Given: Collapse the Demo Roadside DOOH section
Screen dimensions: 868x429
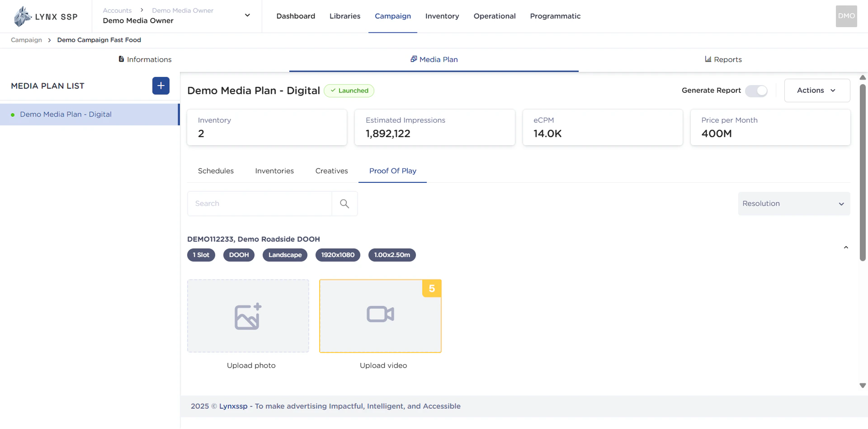Looking at the screenshot, I should tap(846, 248).
